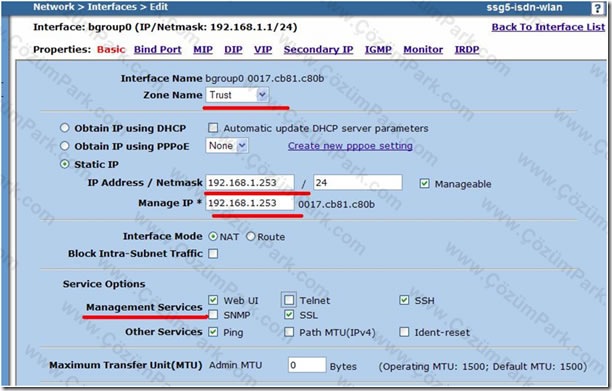Enable Automatic update DHCP server parameters

pos(213,128)
